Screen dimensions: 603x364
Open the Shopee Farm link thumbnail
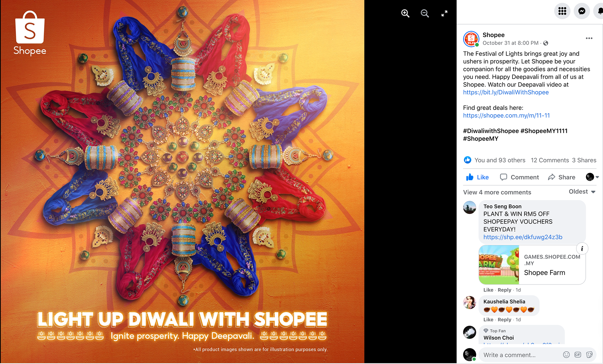[499, 265]
